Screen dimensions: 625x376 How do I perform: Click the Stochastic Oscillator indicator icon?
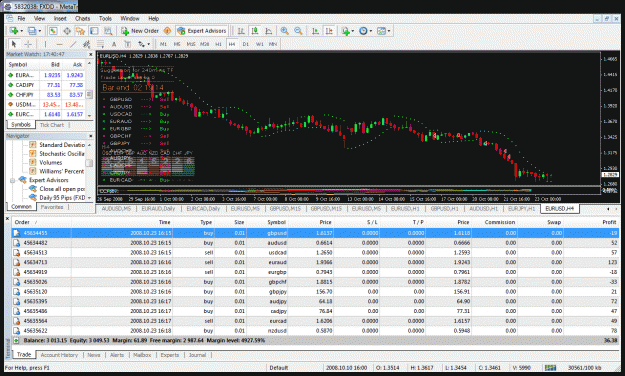[33, 154]
